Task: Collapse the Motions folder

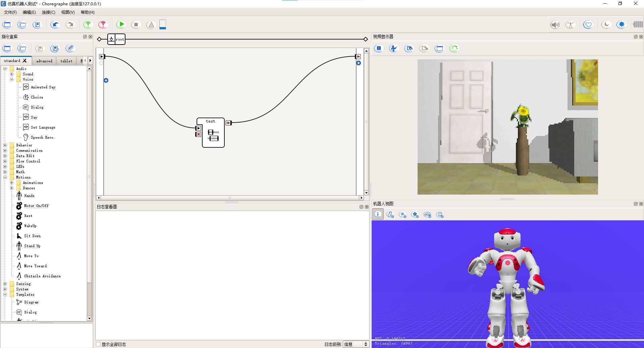Action: [x=5, y=177]
